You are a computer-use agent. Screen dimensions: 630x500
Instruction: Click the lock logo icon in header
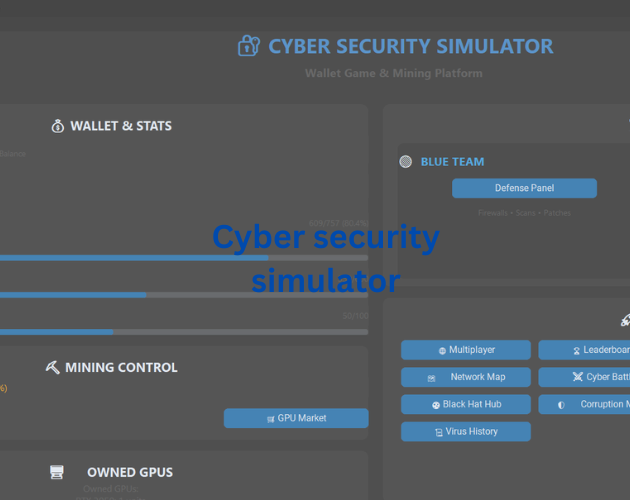pos(249,46)
